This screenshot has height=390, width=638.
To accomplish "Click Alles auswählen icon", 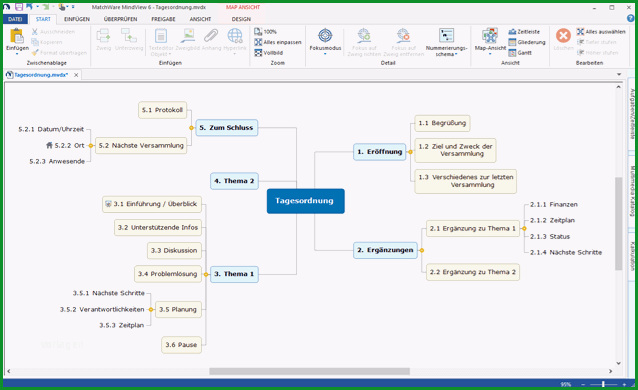I will (580, 31).
